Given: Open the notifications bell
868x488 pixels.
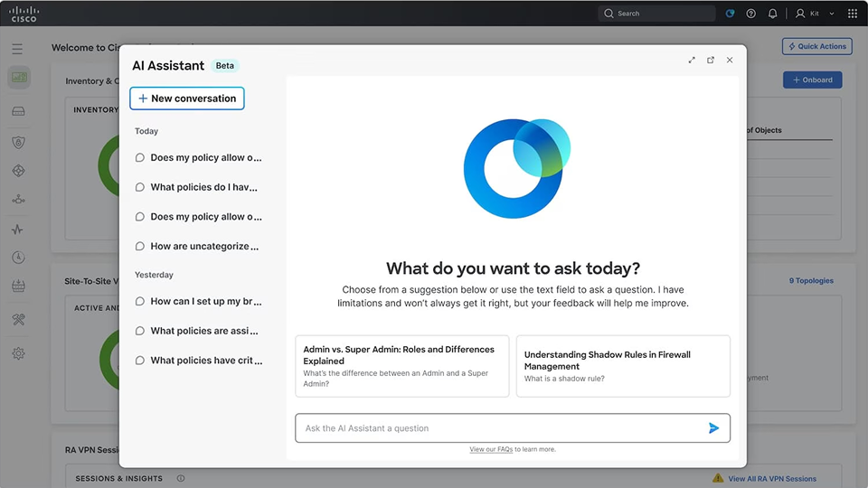Looking at the screenshot, I should [773, 14].
